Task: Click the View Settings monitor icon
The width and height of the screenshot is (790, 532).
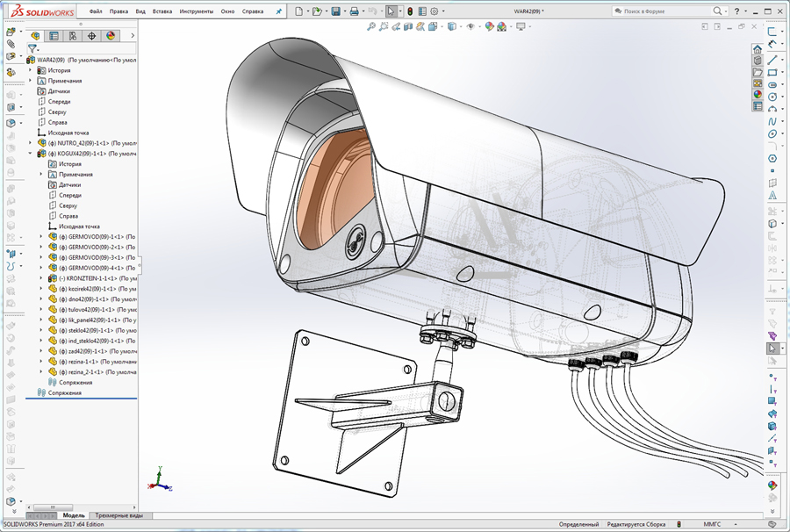Action: click(x=521, y=26)
